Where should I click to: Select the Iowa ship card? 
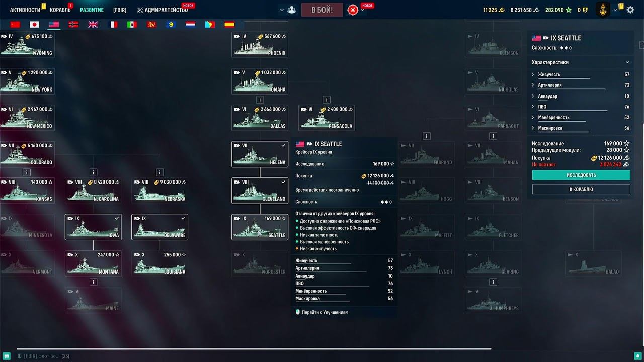(x=93, y=227)
